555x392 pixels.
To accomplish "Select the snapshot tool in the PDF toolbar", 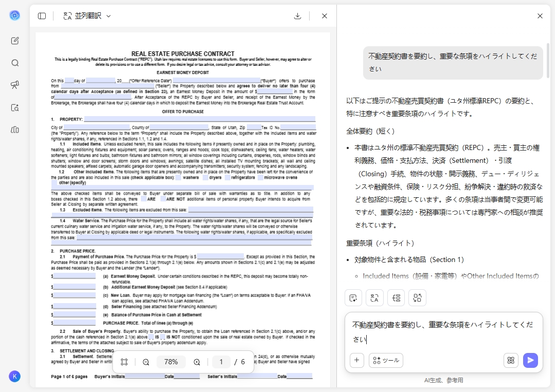I will coord(124,362).
